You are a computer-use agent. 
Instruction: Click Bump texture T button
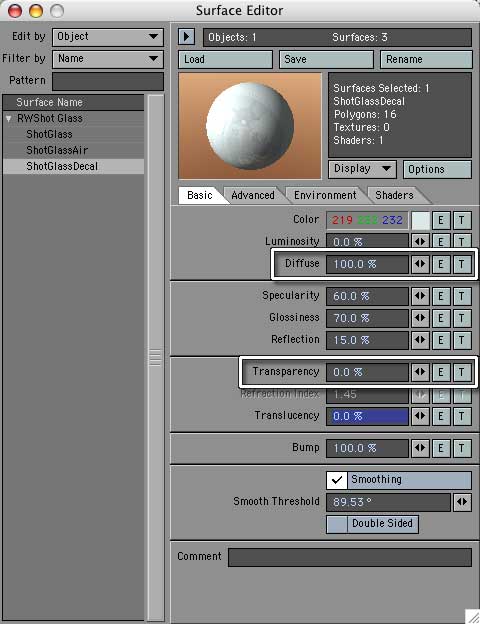click(x=462, y=448)
